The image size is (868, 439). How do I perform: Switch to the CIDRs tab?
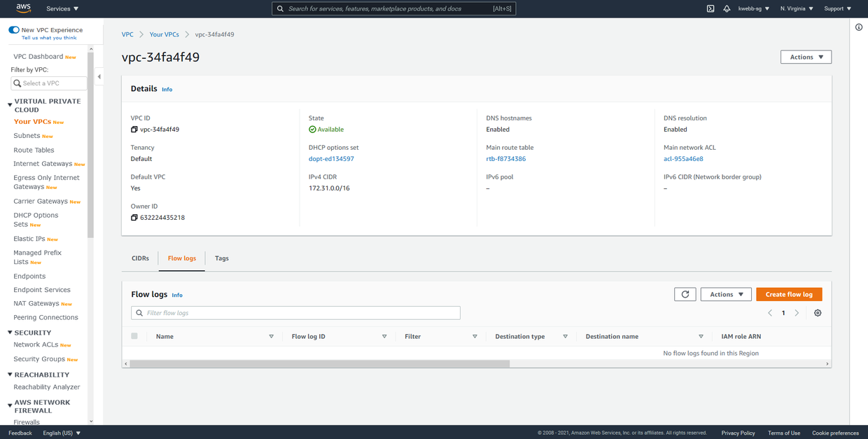coord(140,258)
